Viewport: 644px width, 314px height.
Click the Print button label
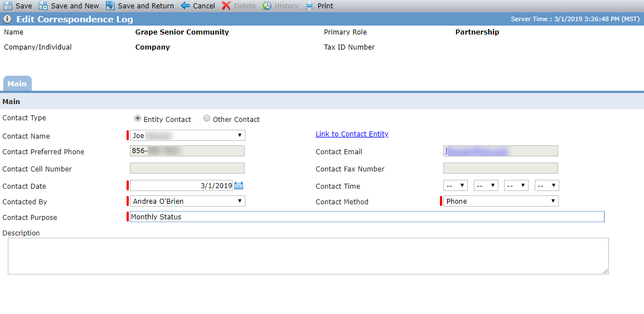(x=325, y=6)
